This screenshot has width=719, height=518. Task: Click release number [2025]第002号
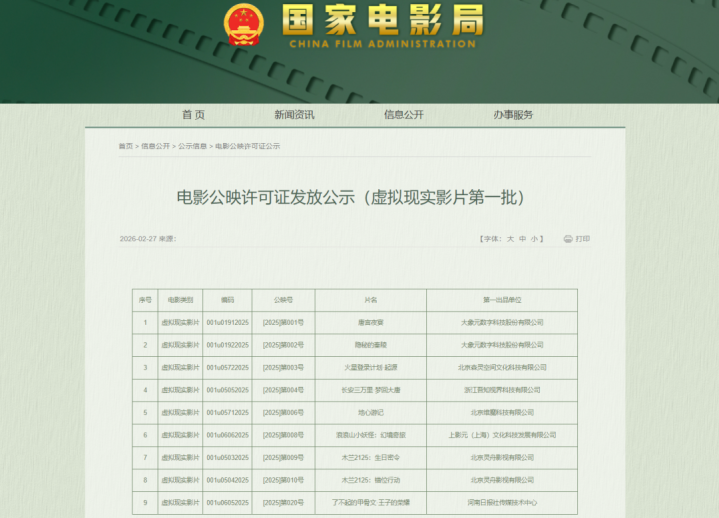(x=283, y=345)
